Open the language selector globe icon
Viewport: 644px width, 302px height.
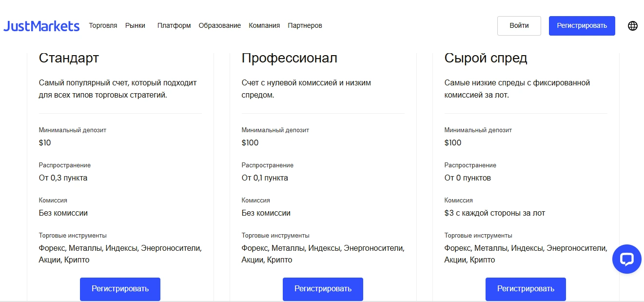pyautogui.click(x=633, y=26)
